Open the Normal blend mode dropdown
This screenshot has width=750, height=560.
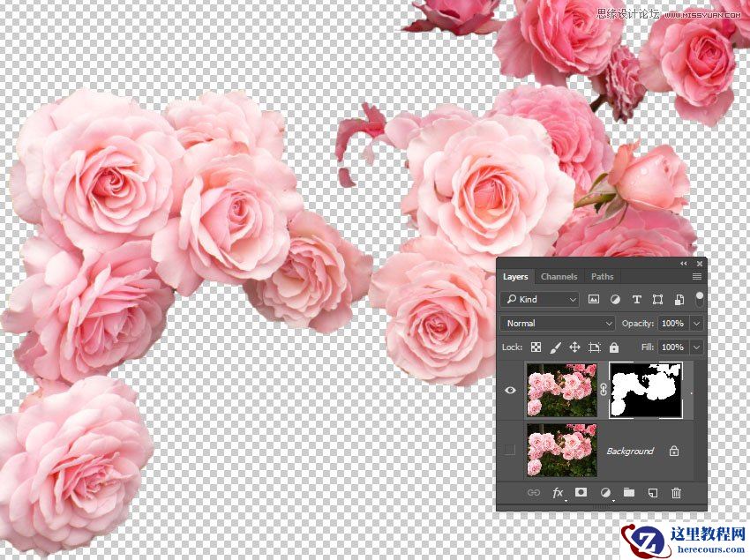pos(557,324)
